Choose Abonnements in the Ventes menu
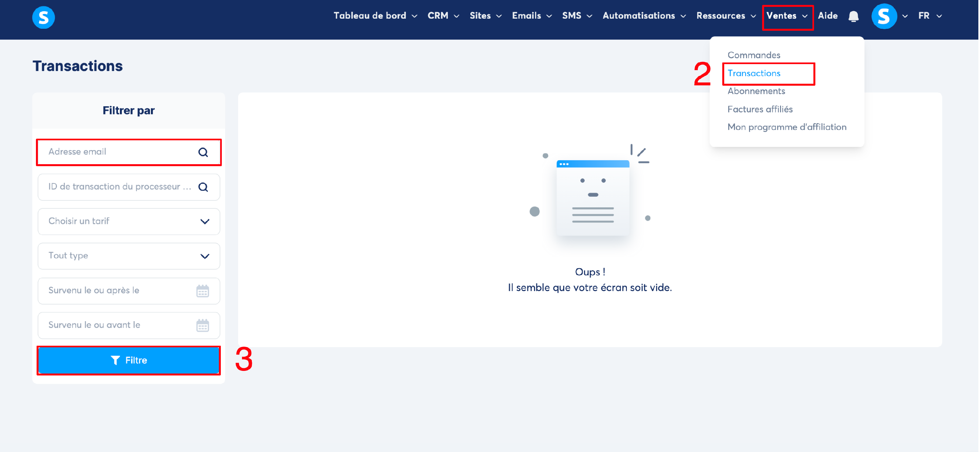980x452 pixels. click(x=756, y=91)
